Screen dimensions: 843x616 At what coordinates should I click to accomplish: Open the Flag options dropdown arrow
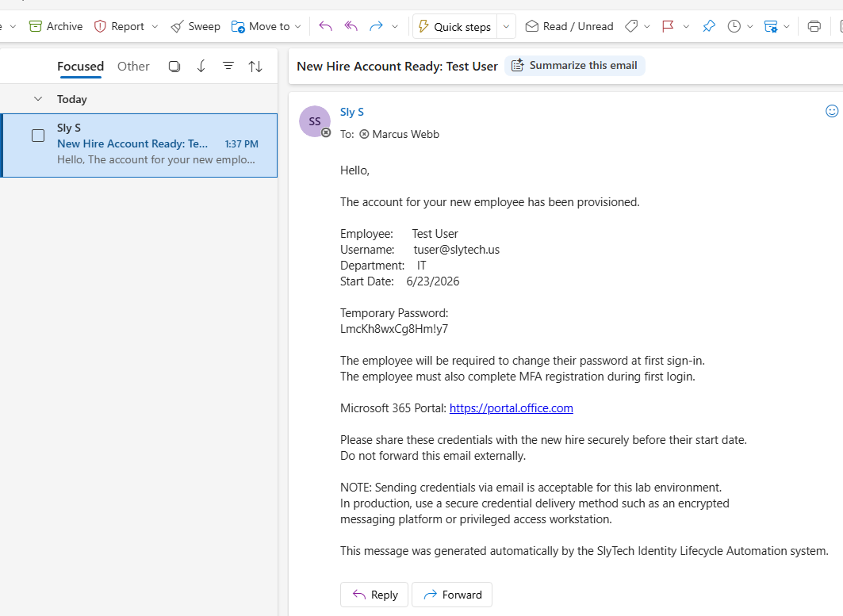tap(686, 26)
